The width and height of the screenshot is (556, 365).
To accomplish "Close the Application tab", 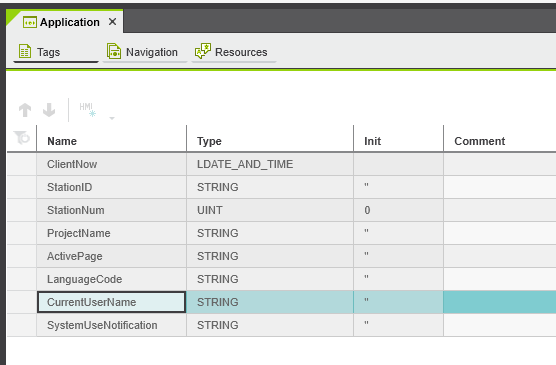I will point(112,22).
